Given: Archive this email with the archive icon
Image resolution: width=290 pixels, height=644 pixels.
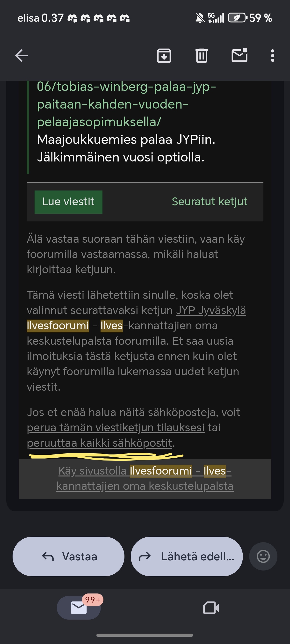Looking at the screenshot, I should [x=164, y=56].
